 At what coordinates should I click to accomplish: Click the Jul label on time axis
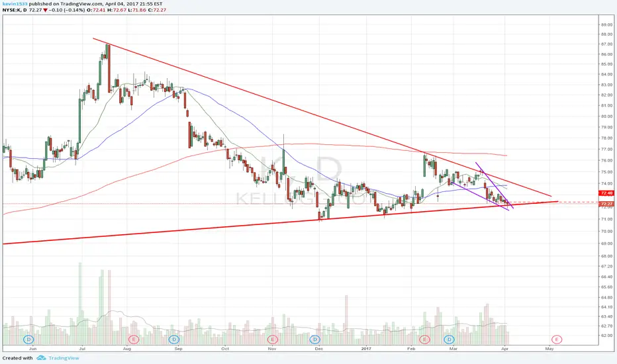tap(82, 349)
